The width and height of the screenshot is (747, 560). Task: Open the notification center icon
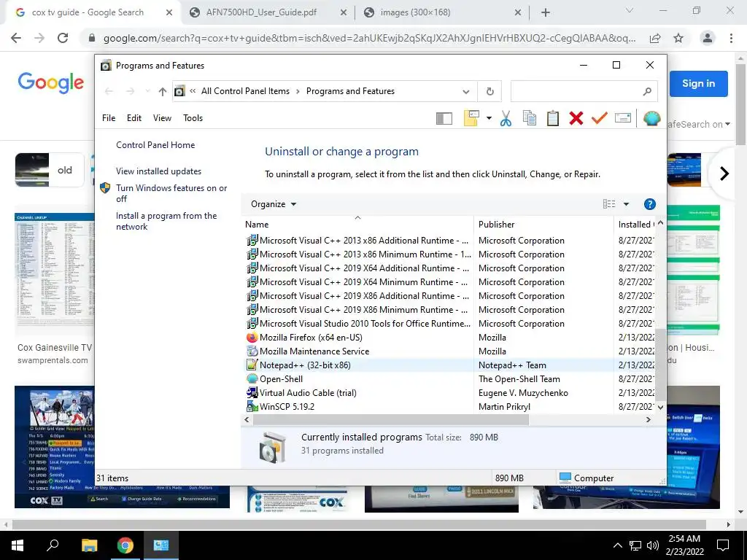[723, 545]
